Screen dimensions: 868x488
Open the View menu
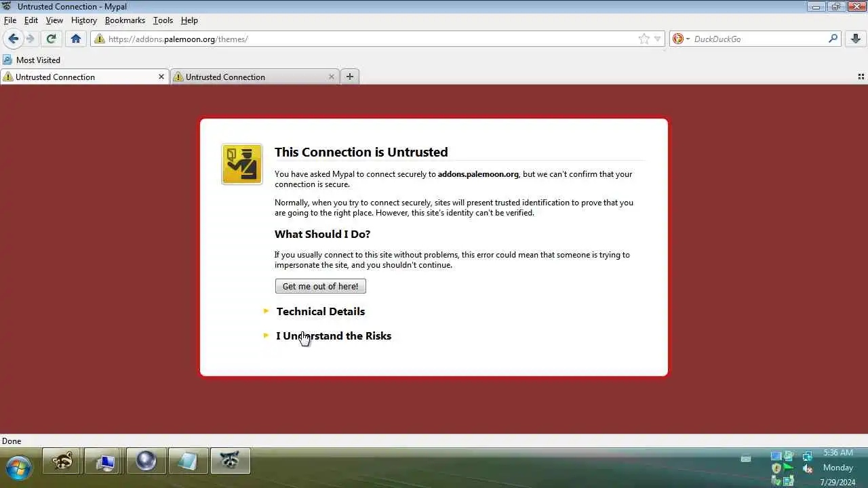pos(54,20)
